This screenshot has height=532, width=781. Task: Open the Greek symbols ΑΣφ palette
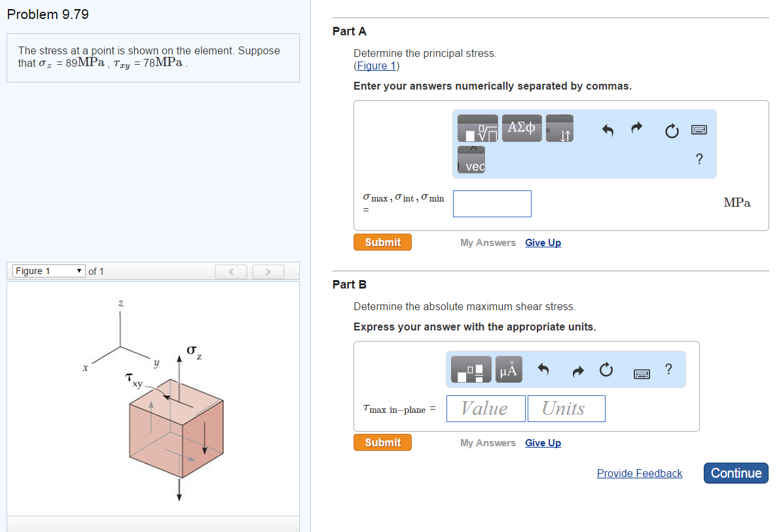(x=521, y=128)
